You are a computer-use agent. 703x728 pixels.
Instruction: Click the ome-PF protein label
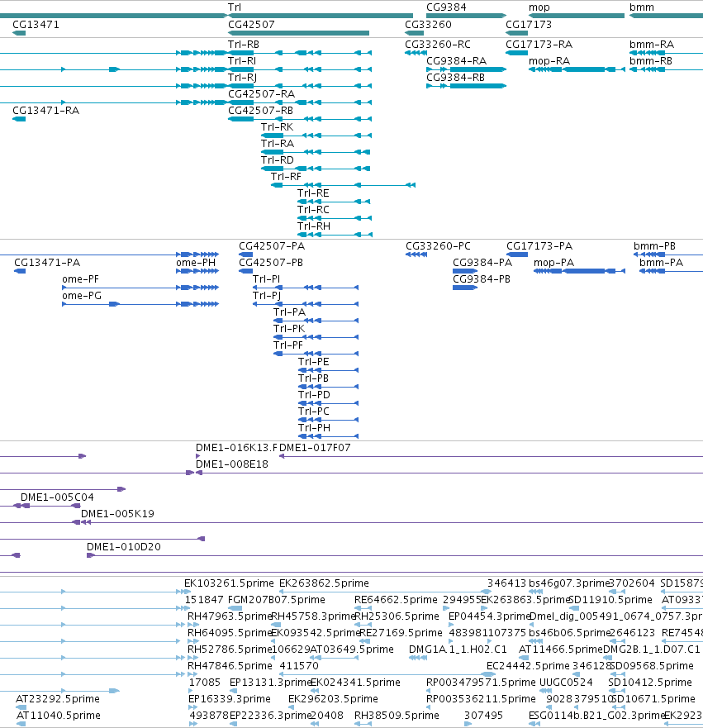click(x=80, y=279)
